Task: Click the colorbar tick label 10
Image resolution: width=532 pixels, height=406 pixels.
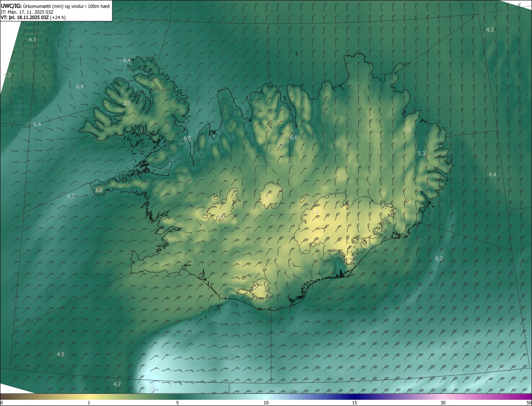Action: click(x=266, y=403)
